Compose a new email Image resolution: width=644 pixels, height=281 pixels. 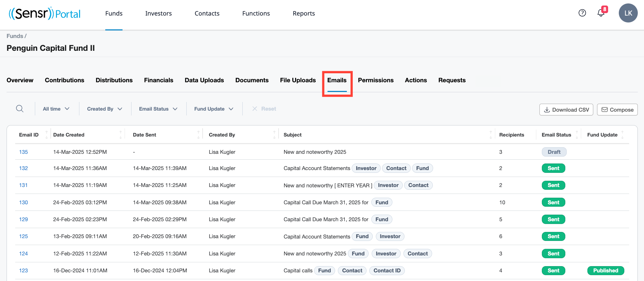617,110
